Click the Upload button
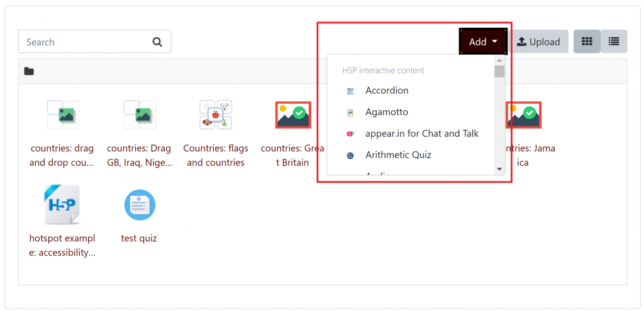Image resolution: width=644 pixels, height=311 pixels. click(x=538, y=42)
